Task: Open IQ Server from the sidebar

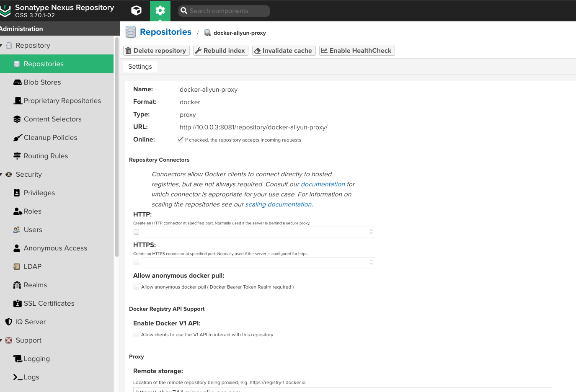Action: (x=57, y=322)
